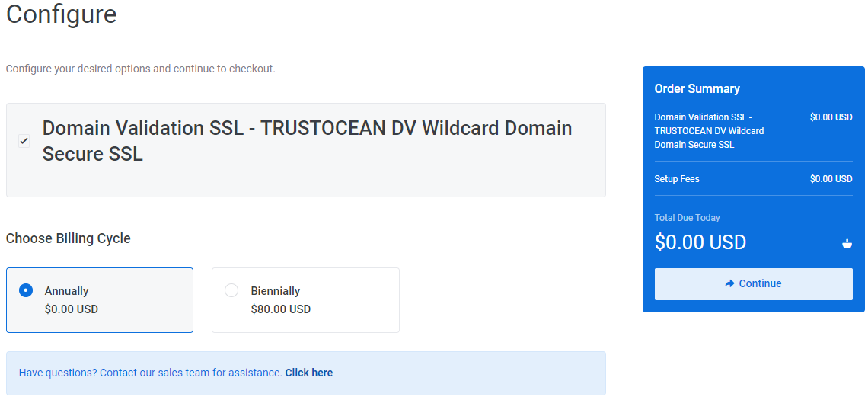Click the Configure page heading

click(x=62, y=14)
